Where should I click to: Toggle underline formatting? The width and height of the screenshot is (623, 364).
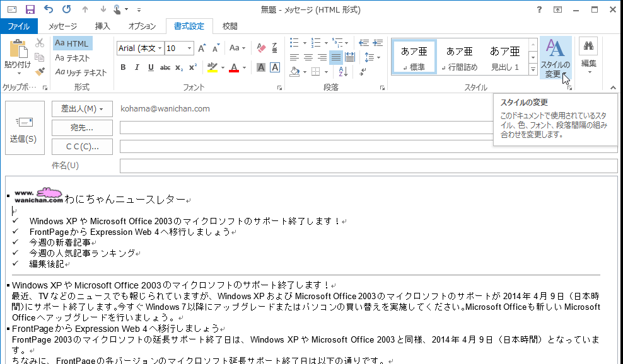(151, 67)
